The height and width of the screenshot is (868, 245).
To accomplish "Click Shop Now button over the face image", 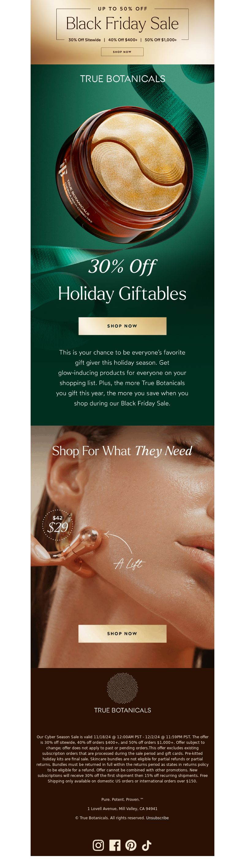I will click(122, 633).
